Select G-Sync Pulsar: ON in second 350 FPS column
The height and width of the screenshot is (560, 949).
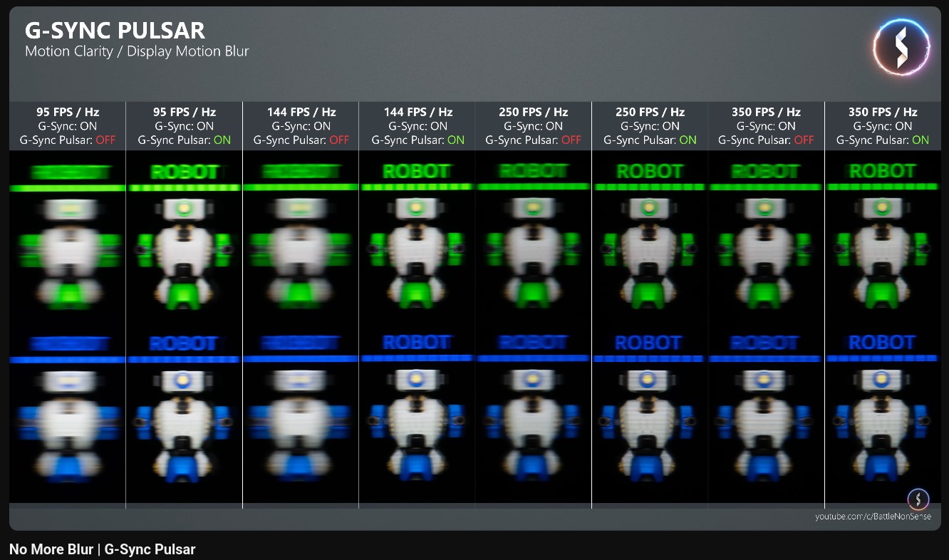[883, 140]
